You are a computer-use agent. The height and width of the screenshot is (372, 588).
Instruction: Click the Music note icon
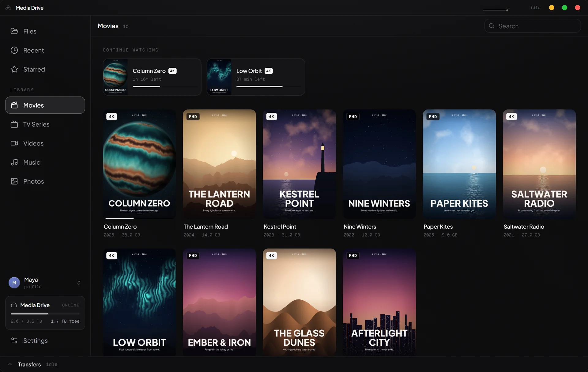tap(14, 162)
